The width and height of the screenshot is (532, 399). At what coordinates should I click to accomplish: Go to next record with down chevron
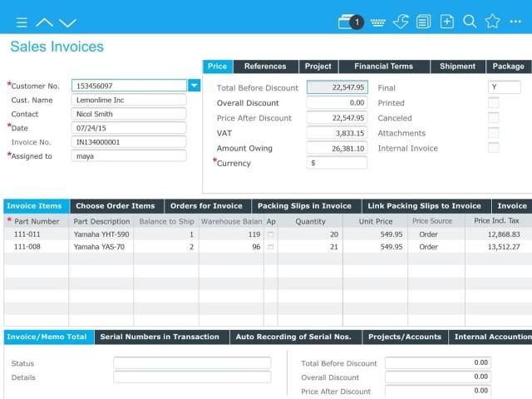tap(67, 22)
